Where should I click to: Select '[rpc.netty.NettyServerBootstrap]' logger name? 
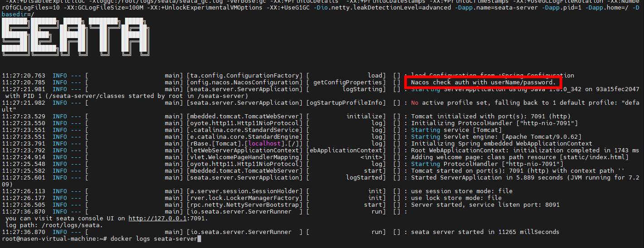(x=244, y=205)
